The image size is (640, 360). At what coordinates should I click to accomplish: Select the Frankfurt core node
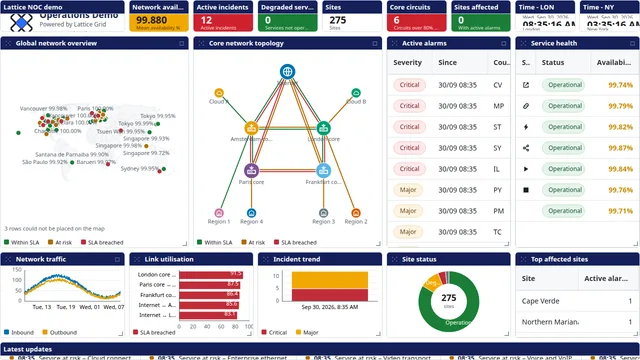(323, 170)
